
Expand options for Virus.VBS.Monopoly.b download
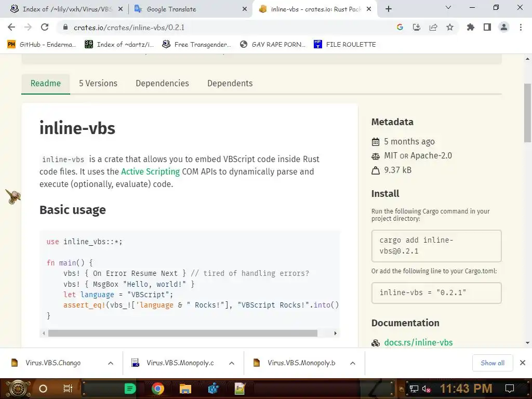point(353,363)
